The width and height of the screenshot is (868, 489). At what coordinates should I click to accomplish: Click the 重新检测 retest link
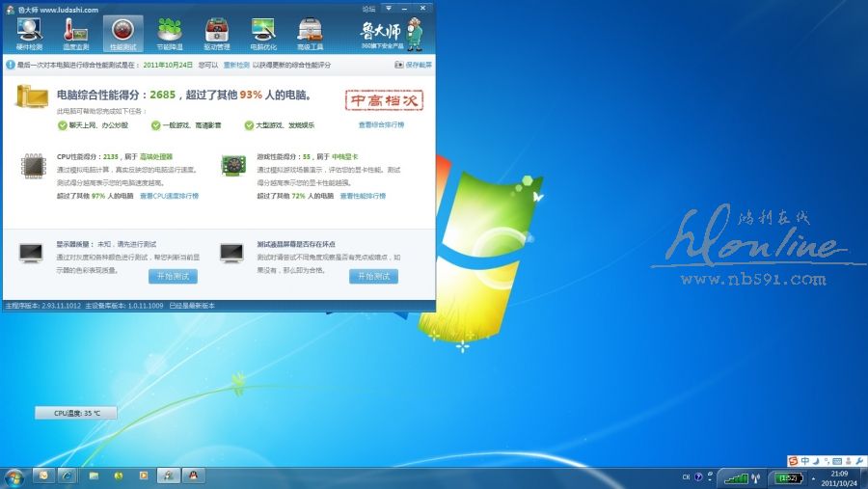236,65
